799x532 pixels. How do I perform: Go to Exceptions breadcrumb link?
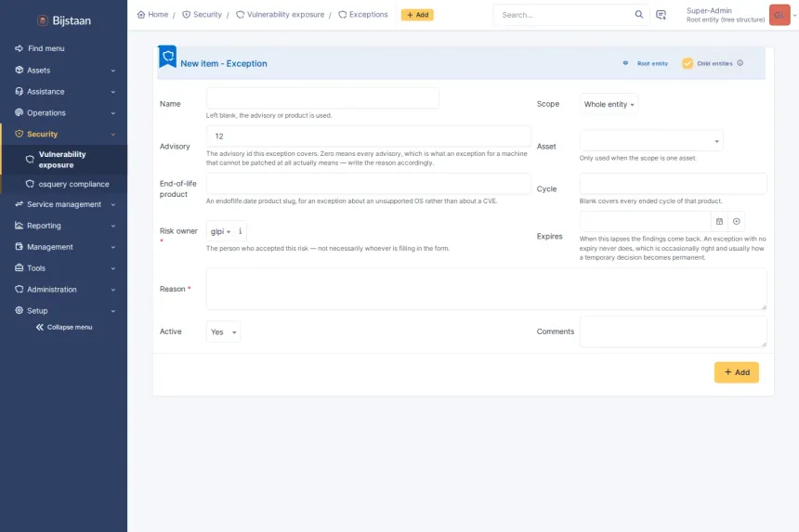[363, 14]
